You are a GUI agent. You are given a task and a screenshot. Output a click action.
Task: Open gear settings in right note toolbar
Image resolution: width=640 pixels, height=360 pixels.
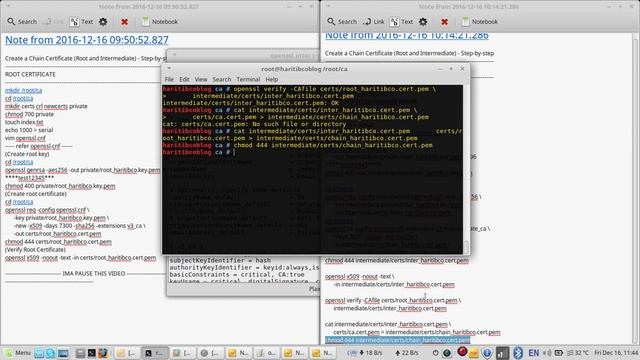tap(423, 22)
